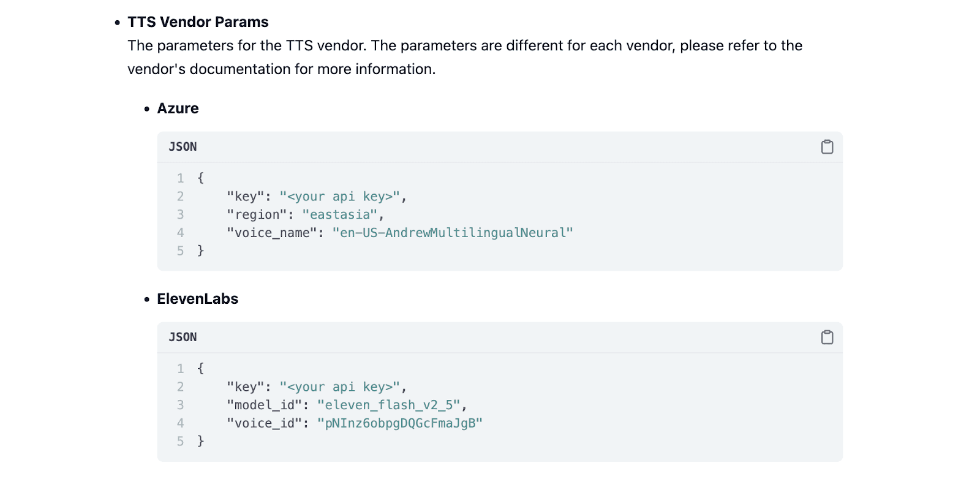The height and width of the screenshot is (479, 980).
Task: Click the "eleven_flash_v2_5" model value
Action: (388, 405)
